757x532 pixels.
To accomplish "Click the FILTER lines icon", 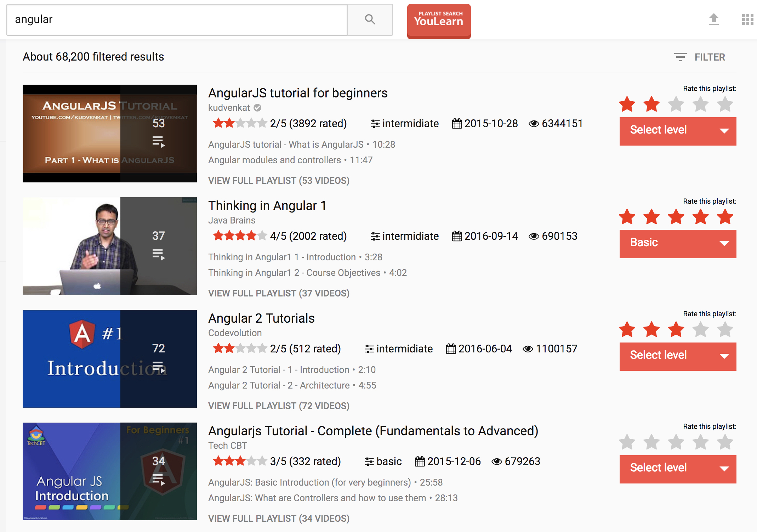I will tap(680, 57).
